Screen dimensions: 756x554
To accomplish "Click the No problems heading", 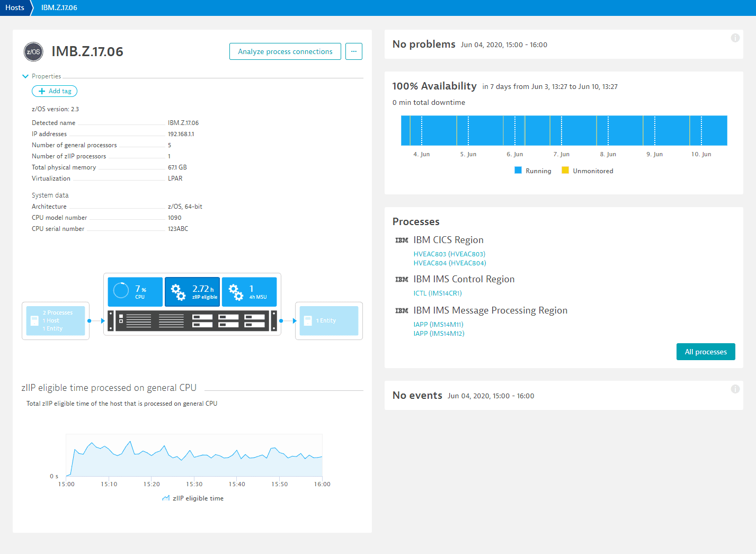I will pos(424,44).
